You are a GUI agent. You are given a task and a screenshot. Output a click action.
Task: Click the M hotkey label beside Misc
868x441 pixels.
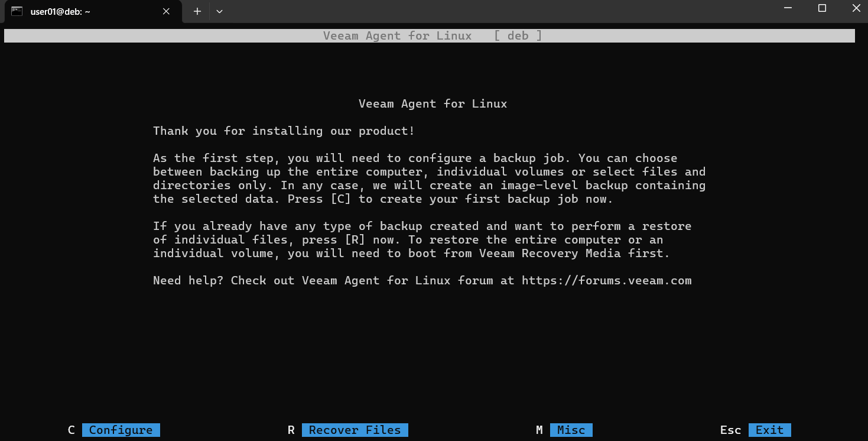pos(539,430)
